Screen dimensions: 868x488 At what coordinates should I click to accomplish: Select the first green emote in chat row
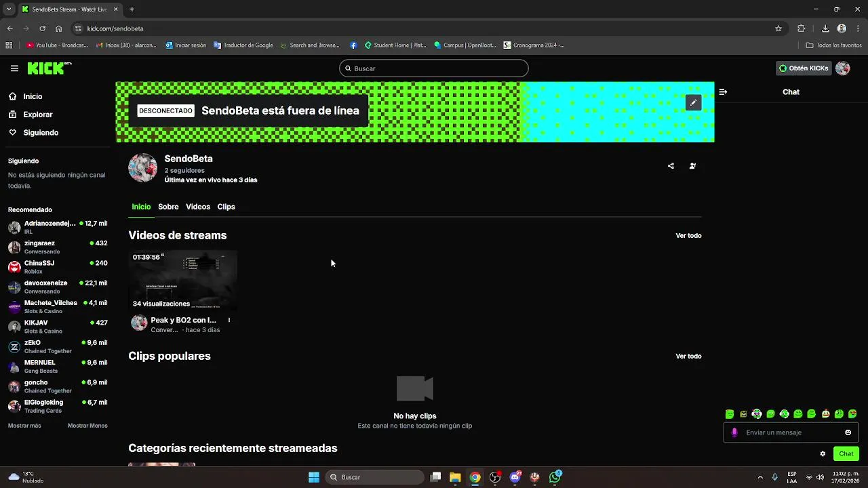(730, 413)
